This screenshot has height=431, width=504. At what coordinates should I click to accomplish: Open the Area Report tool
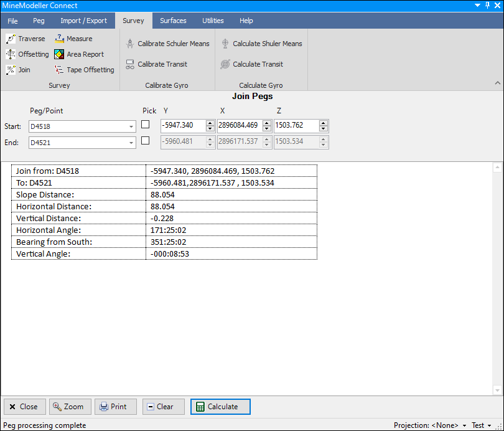(79, 54)
